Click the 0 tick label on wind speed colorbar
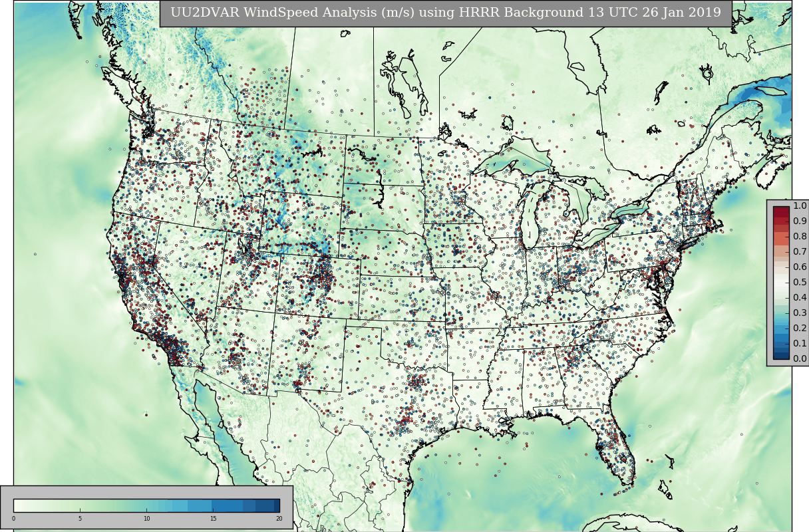Image resolution: width=809 pixels, height=532 pixels. pos(13,519)
